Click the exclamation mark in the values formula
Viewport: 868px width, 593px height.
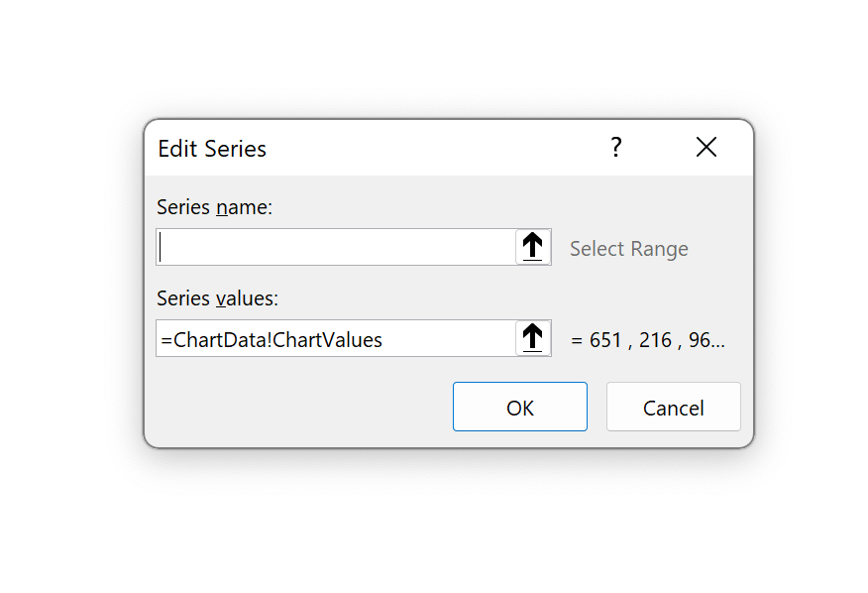pyautogui.click(x=269, y=340)
